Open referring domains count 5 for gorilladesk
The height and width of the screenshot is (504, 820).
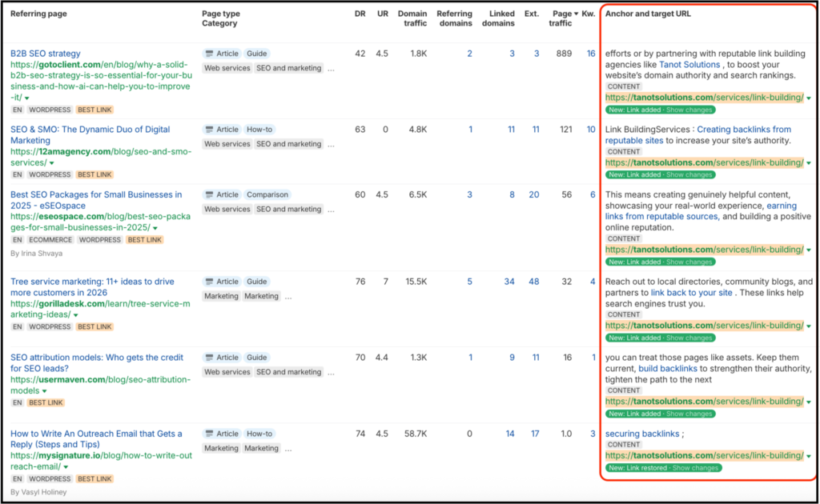[x=469, y=282]
